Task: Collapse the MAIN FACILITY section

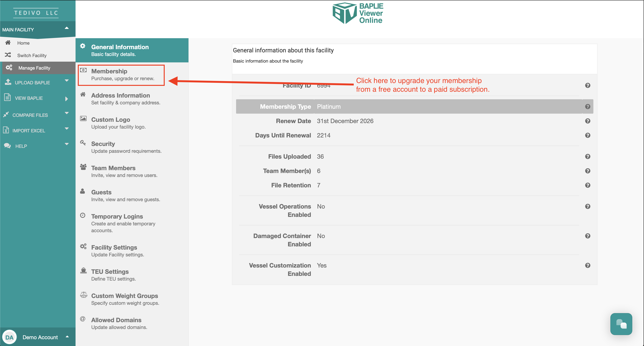Action: 66,28
